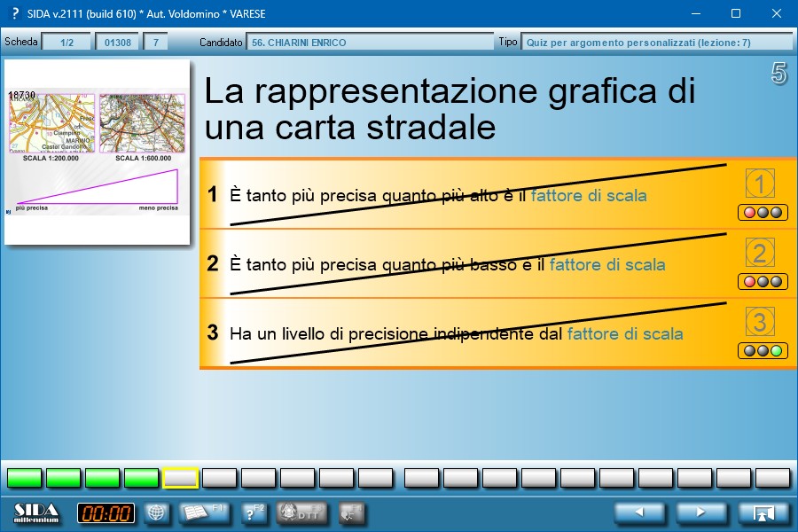Jump to the last question box in the progress row
The image size is (798, 532).
pyautogui.click(x=771, y=479)
